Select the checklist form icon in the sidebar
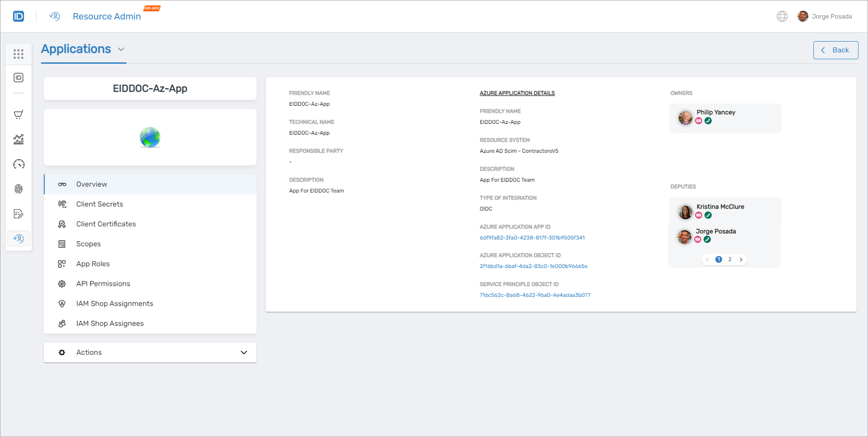868x437 pixels. point(18,214)
